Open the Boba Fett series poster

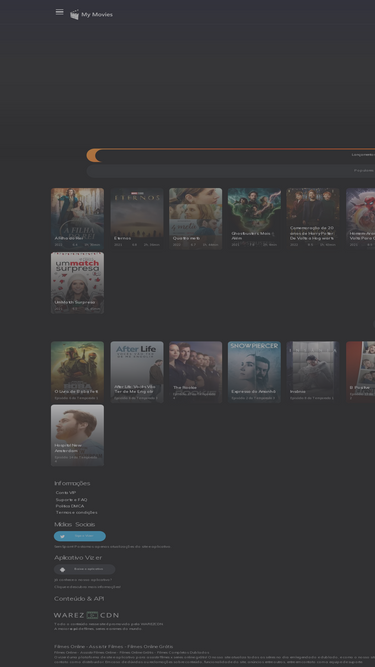pyautogui.click(x=77, y=372)
